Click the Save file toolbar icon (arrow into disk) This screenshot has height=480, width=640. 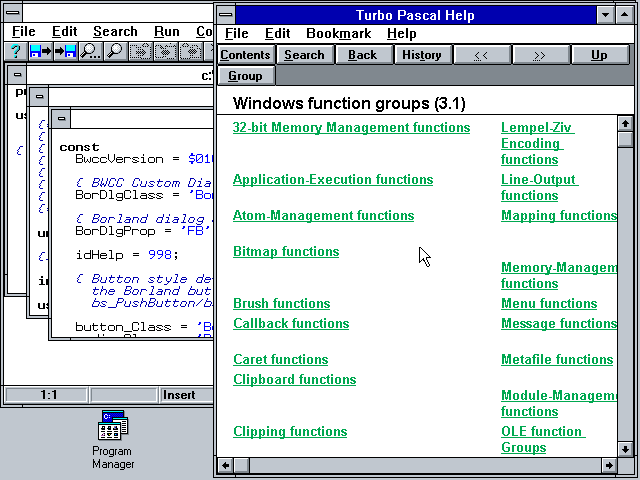(65, 51)
